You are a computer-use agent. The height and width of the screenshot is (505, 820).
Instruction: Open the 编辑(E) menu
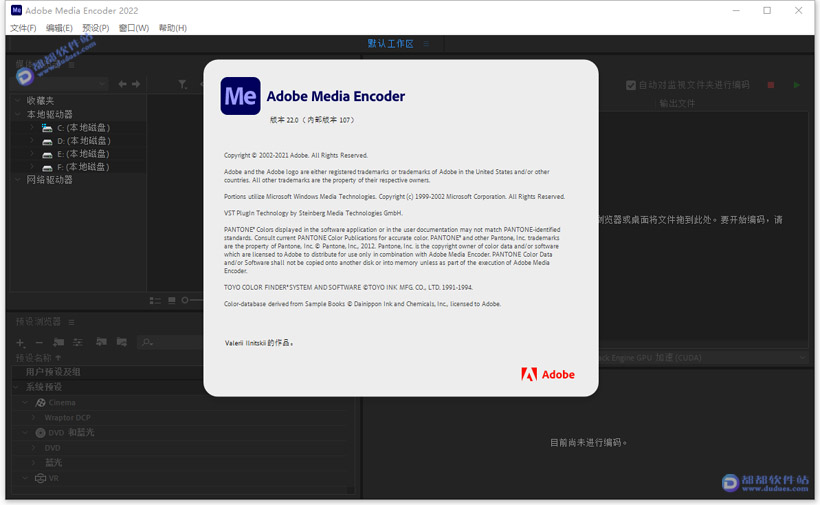coord(59,28)
